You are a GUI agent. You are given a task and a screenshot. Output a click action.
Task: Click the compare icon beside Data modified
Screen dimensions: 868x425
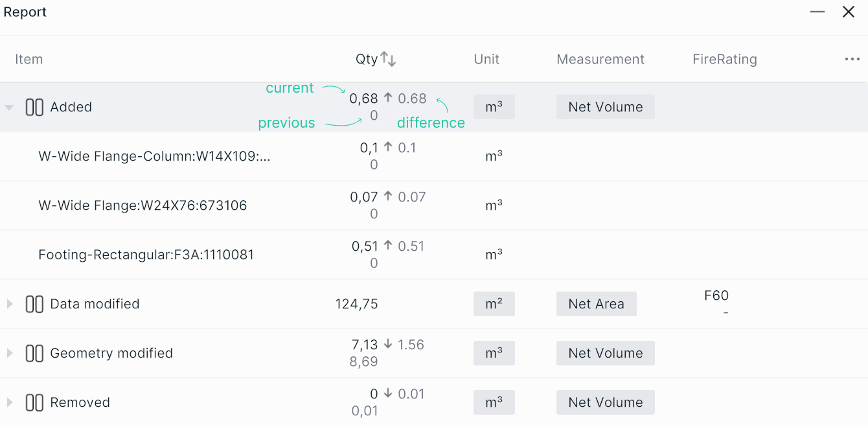(34, 304)
